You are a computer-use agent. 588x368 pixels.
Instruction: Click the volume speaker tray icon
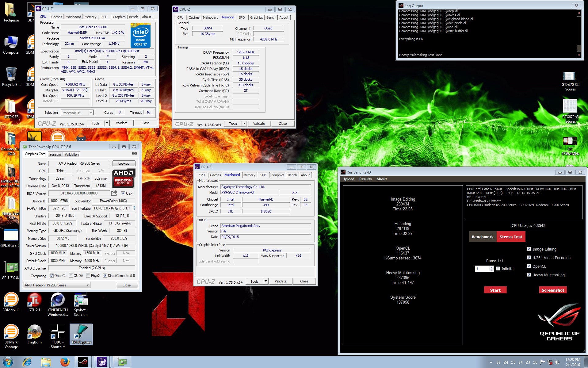(557, 362)
